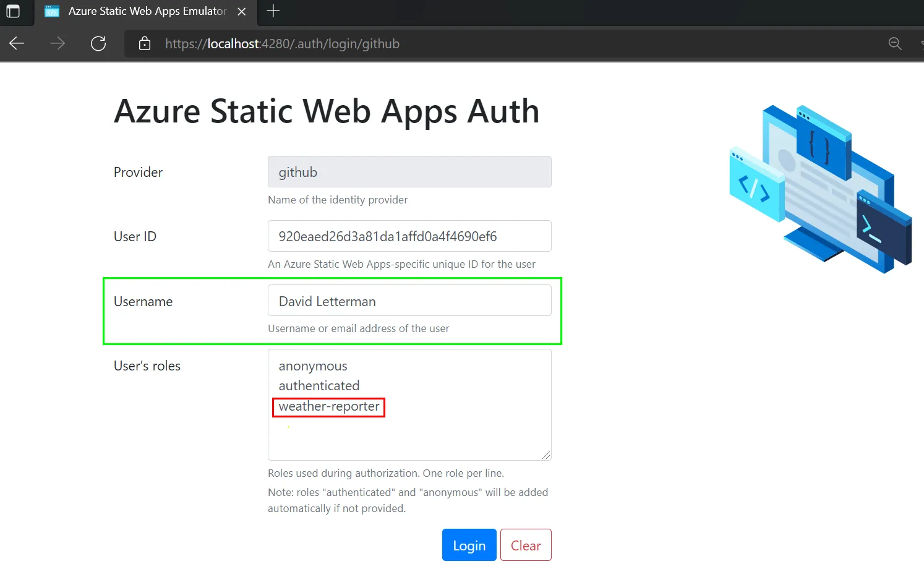Viewport: 924px width, 564px height.
Task: Reload the page with the refresh icon
Action: [x=98, y=43]
